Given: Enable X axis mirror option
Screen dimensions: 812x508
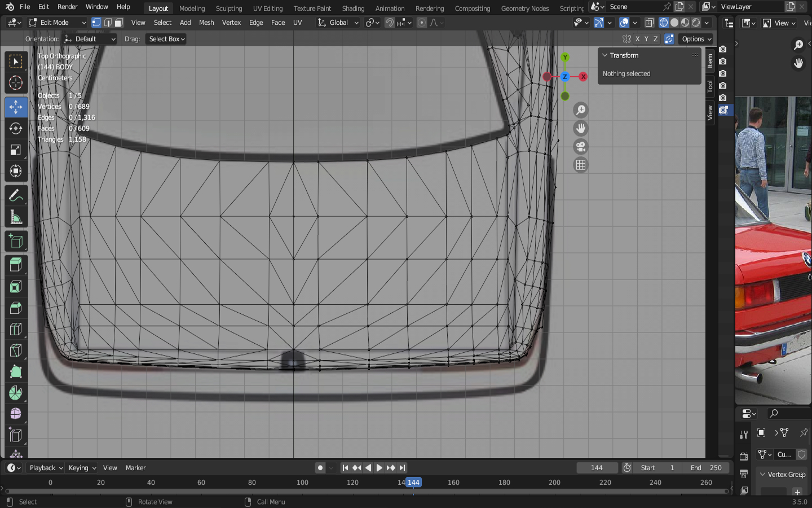Looking at the screenshot, I should tap(637, 39).
